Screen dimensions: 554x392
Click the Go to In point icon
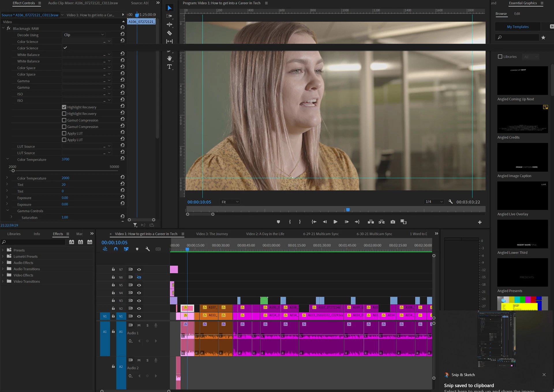pyautogui.click(x=314, y=222)
